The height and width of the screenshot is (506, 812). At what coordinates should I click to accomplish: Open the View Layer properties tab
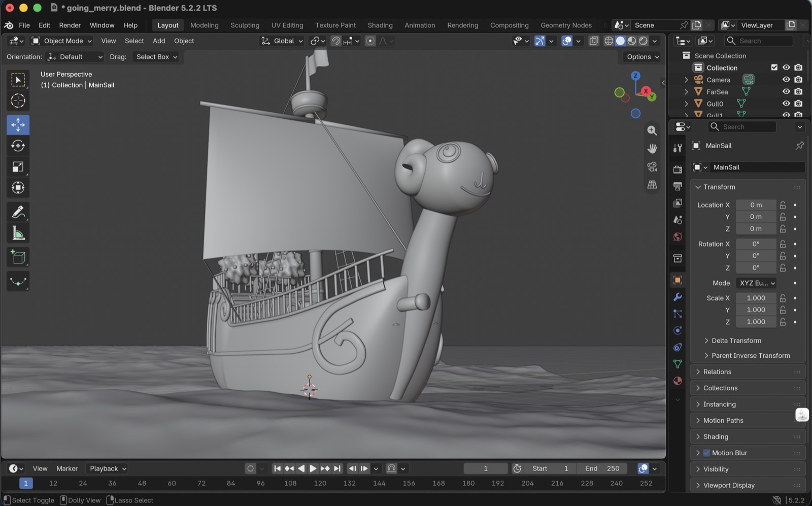[678, 203]
